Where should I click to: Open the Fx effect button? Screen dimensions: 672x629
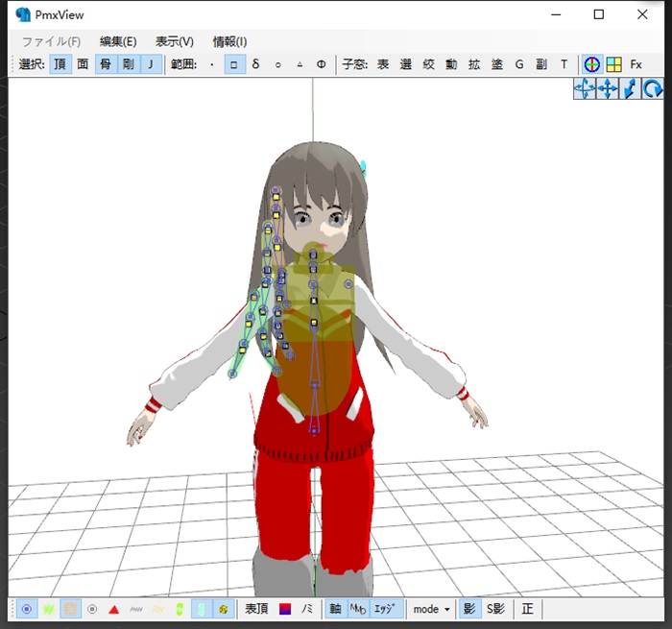pos(636,64)
